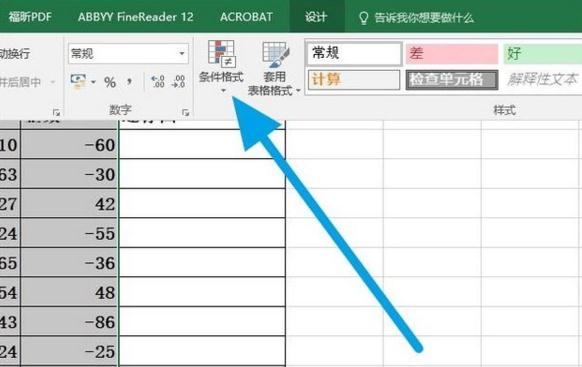Expand the 常规 number format dropdown
This screenshot has width=582, height=367.
click(182, 53)
